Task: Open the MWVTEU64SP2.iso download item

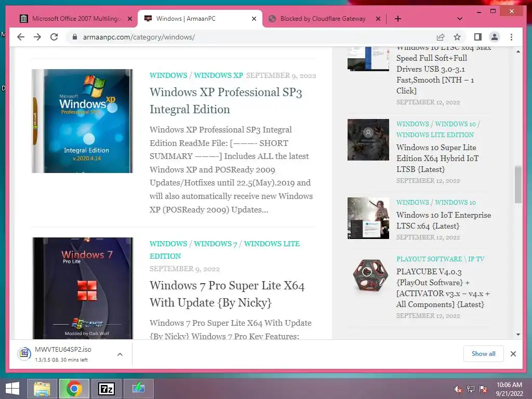Action: click(63, 354)
